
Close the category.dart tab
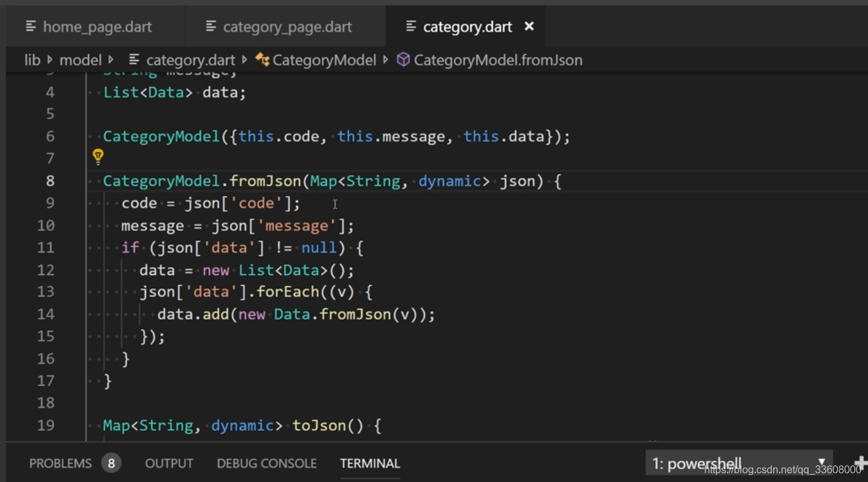pos(529,26)
